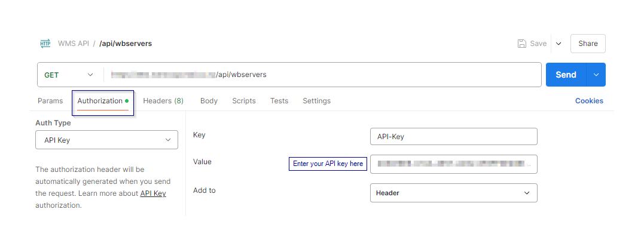Expand the Send options arrow

click(596, 75)
